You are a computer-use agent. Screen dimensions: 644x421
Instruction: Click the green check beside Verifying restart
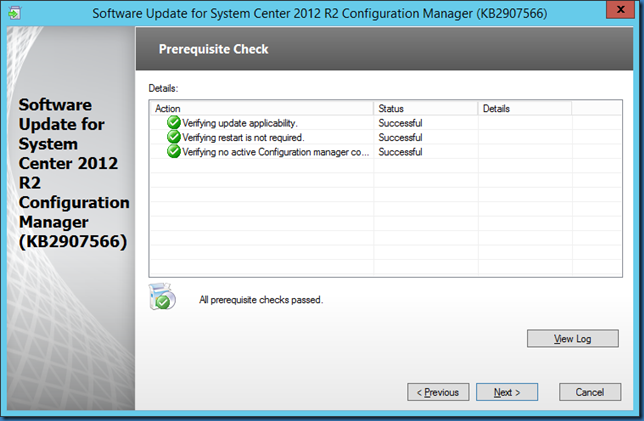174,137
